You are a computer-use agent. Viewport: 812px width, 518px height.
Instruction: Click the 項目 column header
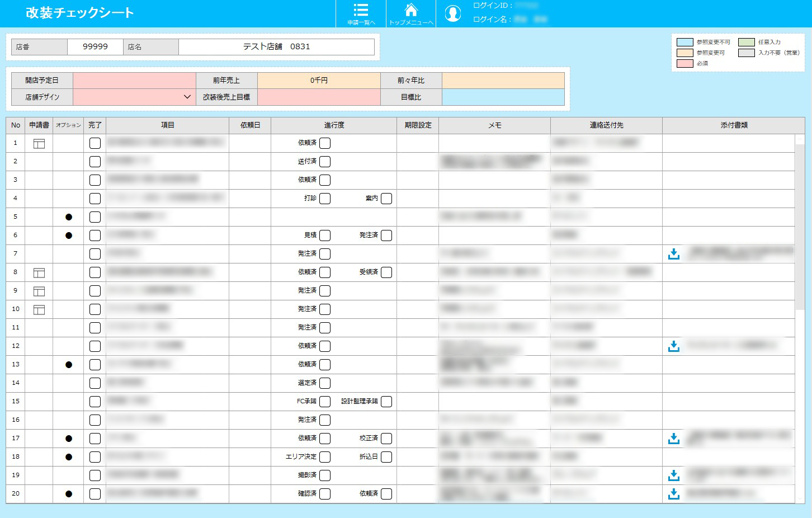pyautogui.click(x=167, y=125)
